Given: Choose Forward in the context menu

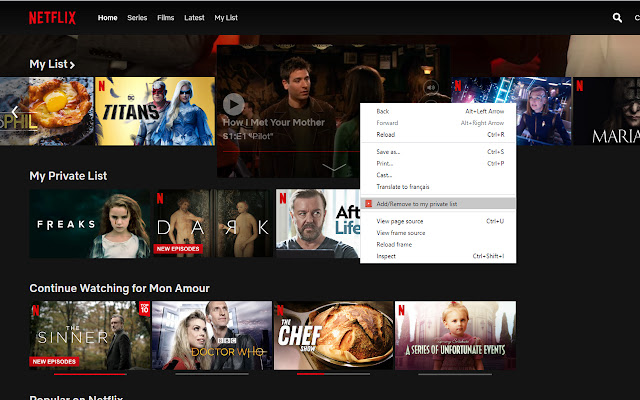Looking at the screenshot, I should pyautogui.click(x=438, y=123).
